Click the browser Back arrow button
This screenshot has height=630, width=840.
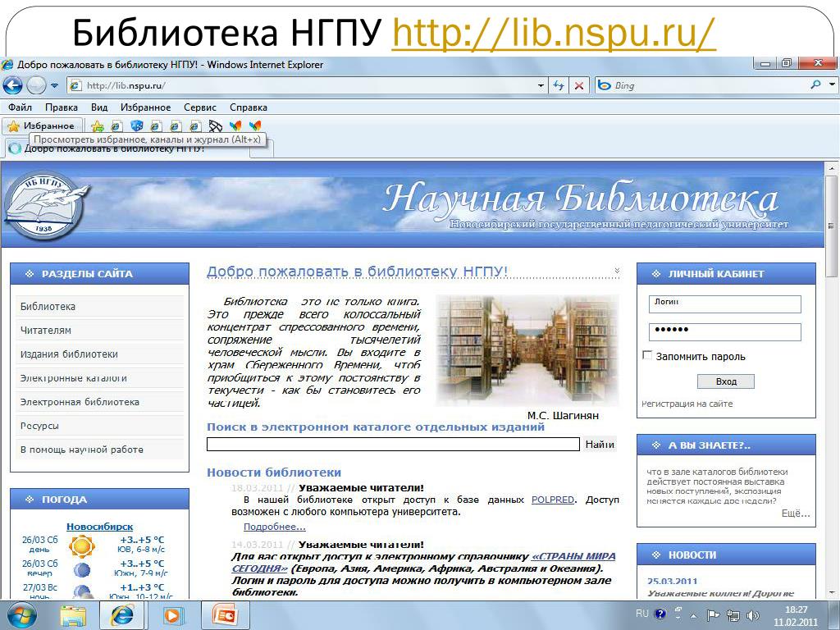[x=13, y=85]
